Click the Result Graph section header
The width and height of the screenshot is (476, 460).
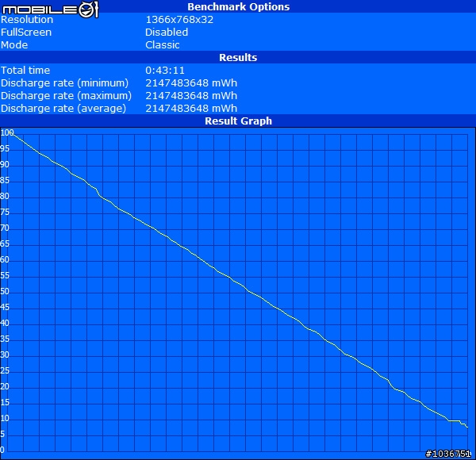click(238, 121)
